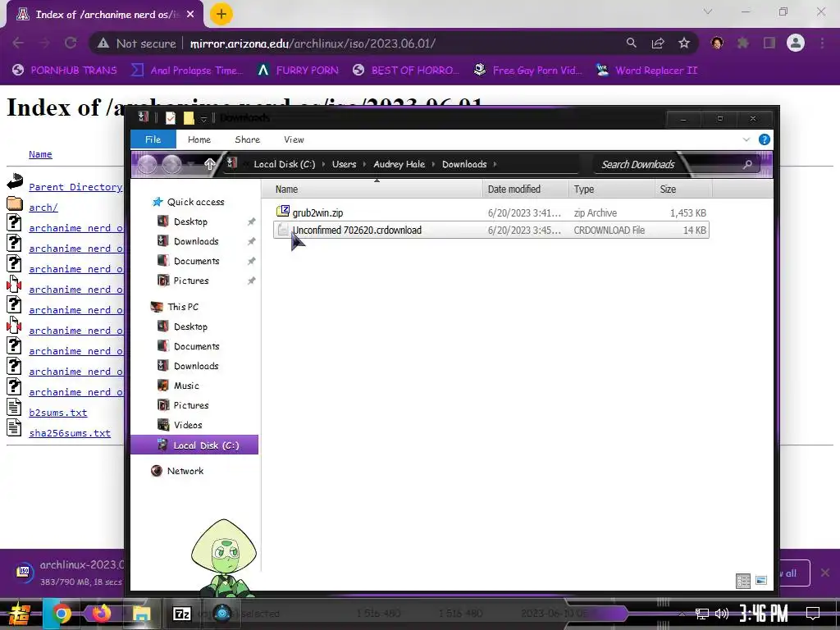Bookmark this page star icon
The height and width of the screenshot is (630, 840).
point(684,43)
